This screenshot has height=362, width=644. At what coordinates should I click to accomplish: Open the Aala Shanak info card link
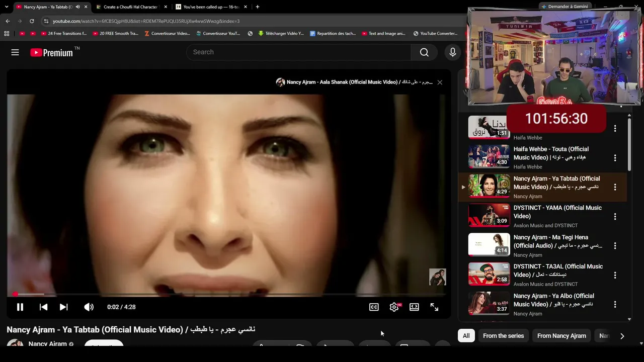[354, 82]
